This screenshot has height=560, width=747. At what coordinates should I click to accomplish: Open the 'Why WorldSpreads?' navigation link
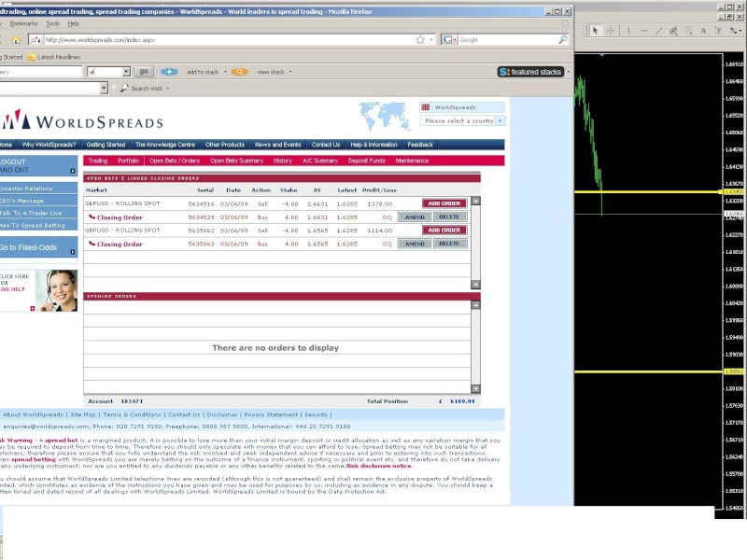pos(49,145)
